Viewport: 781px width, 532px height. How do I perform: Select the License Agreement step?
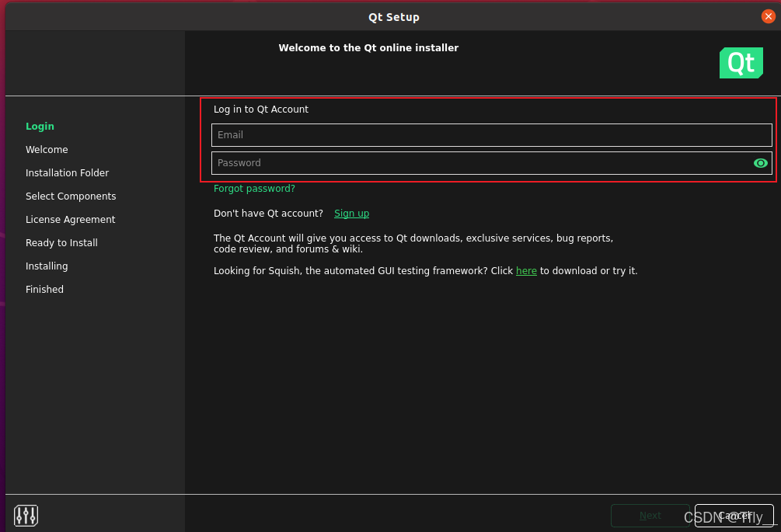[x=70, y=220]
